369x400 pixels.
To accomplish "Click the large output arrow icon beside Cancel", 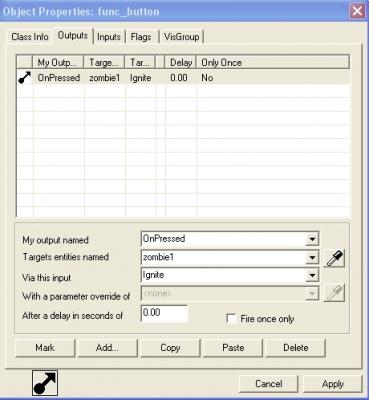I will tap(45, 383).
